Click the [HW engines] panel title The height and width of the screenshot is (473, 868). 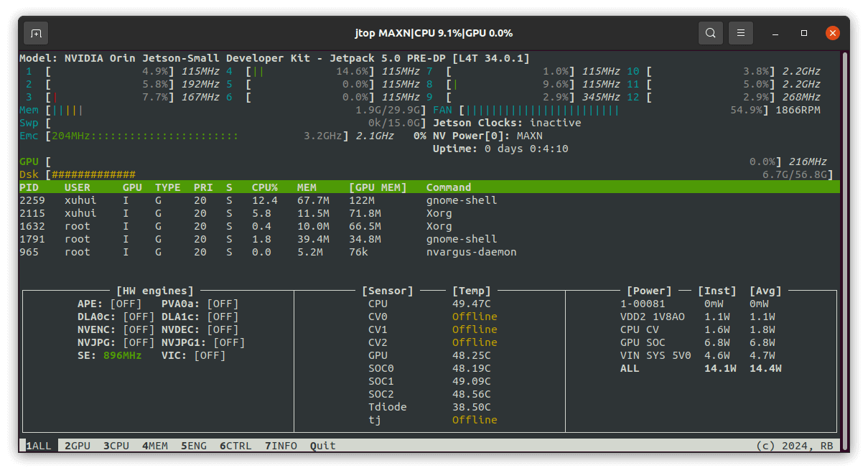tap(155, 291)
